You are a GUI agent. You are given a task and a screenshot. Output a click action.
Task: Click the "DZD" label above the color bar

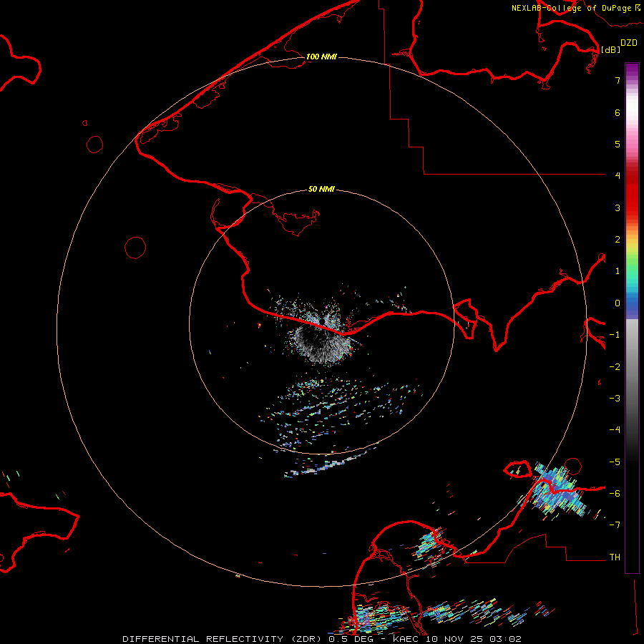pyautogui.click(x=629, y=43)
